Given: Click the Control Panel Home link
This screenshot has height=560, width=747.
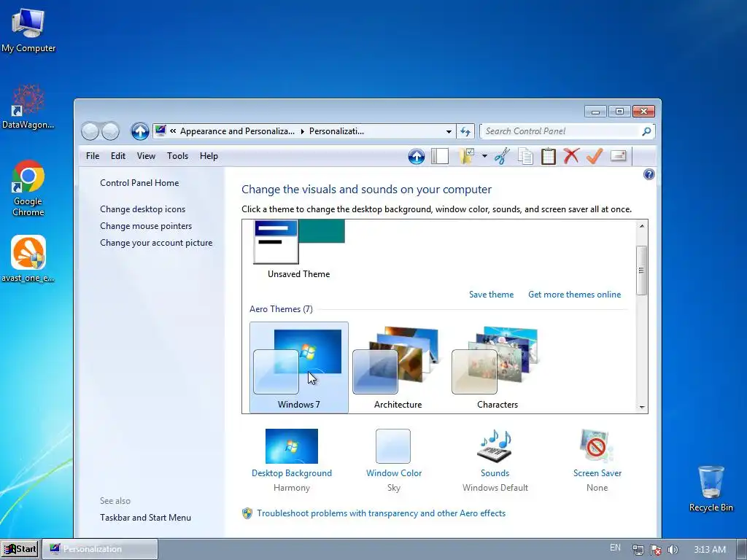Looking at the screenshot, I should [139, 183].
